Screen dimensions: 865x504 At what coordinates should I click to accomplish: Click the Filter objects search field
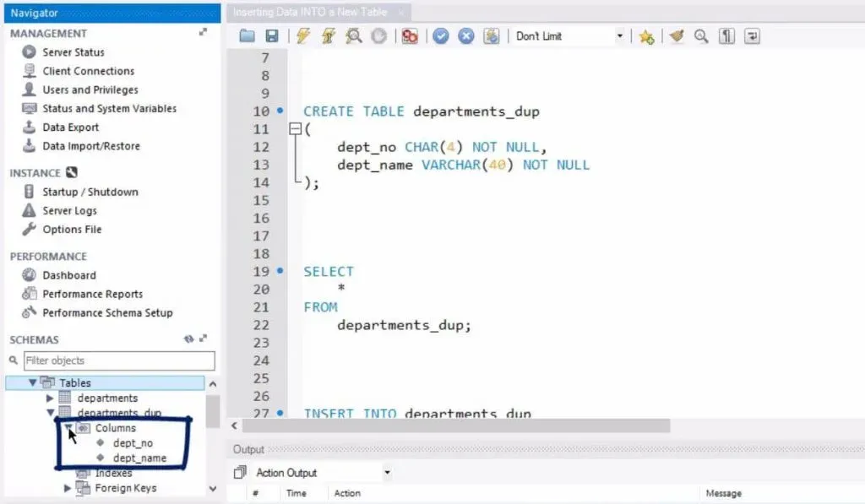pyautogui.click(x=118, y=360)
